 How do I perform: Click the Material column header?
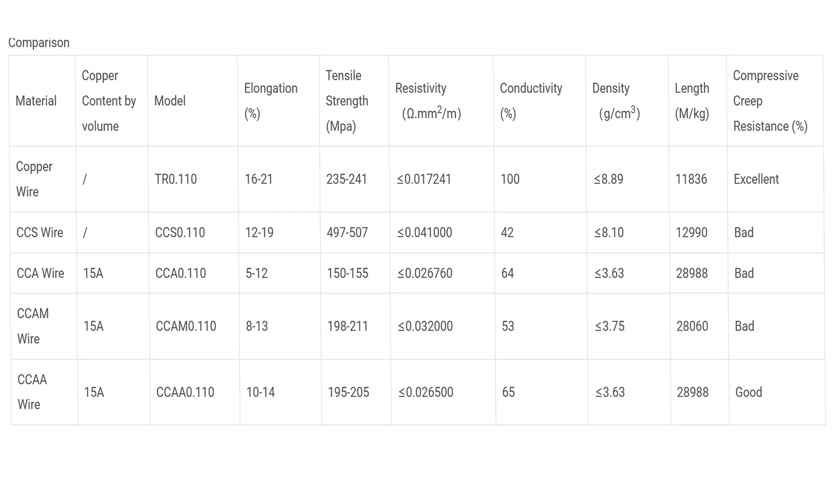[x=36, y=101]
